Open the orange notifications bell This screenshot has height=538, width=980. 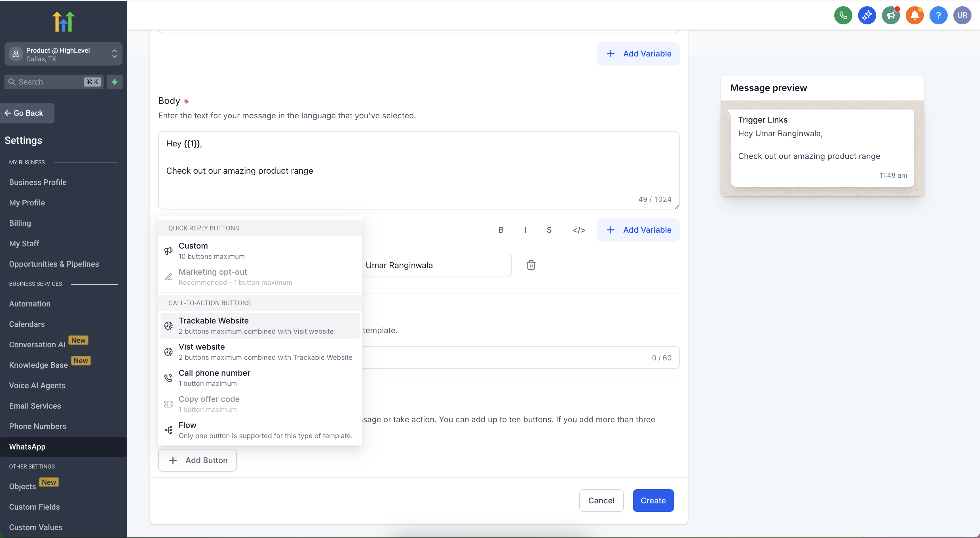tap(914, 15)
